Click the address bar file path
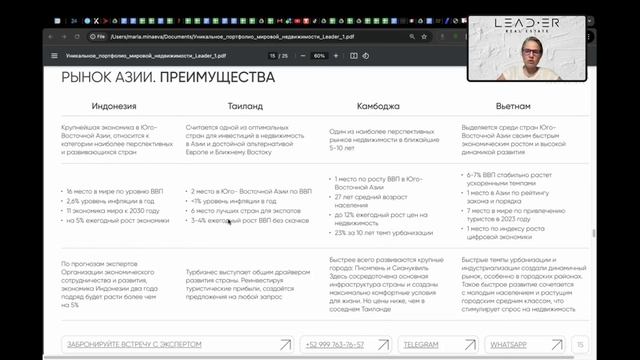 pyautogui.click(x=232, y=37)
